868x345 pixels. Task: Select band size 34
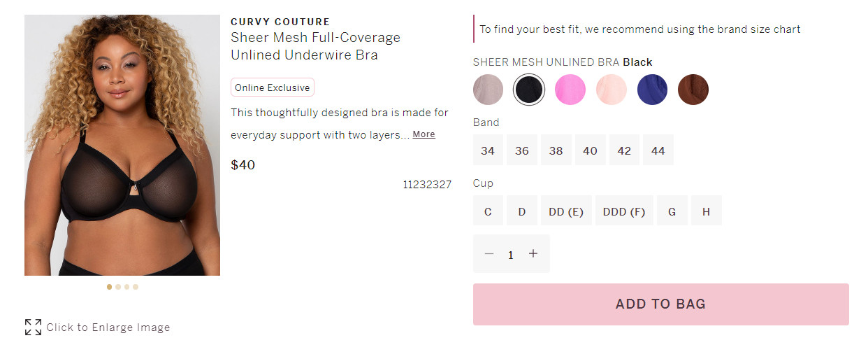[x=488, y=150]
